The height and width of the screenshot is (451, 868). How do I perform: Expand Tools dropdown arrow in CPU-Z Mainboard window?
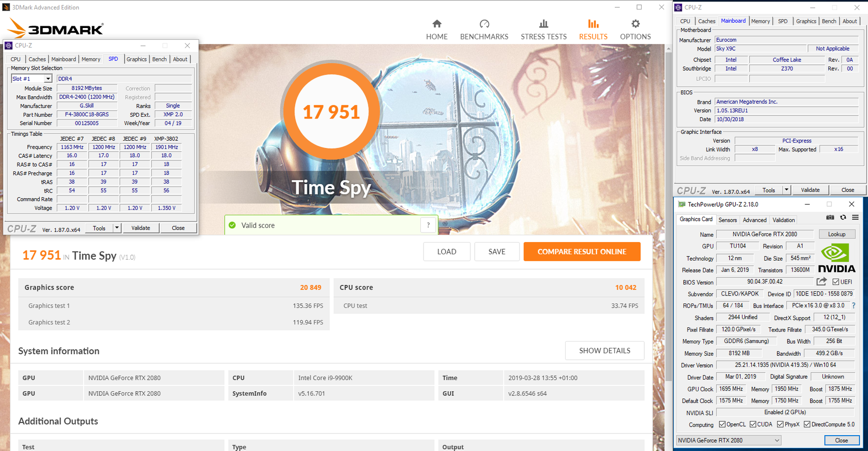[x=787, y=190]
